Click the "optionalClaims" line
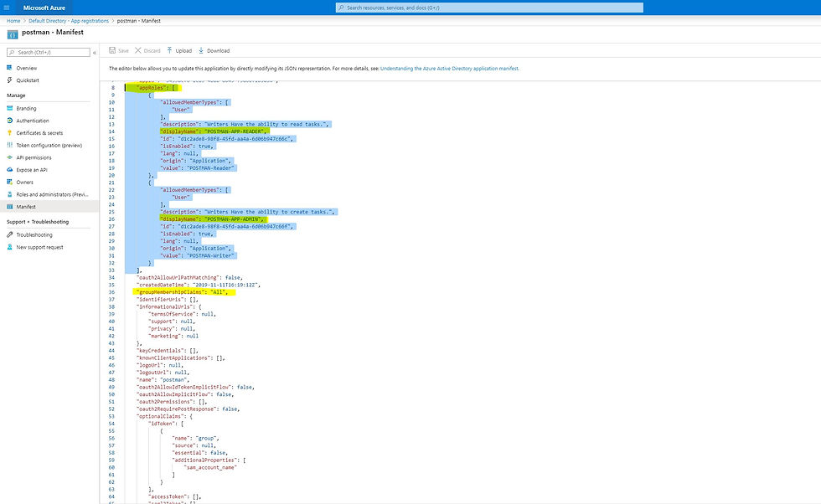Screen dimensions: 821x504 tap(164, 416)
